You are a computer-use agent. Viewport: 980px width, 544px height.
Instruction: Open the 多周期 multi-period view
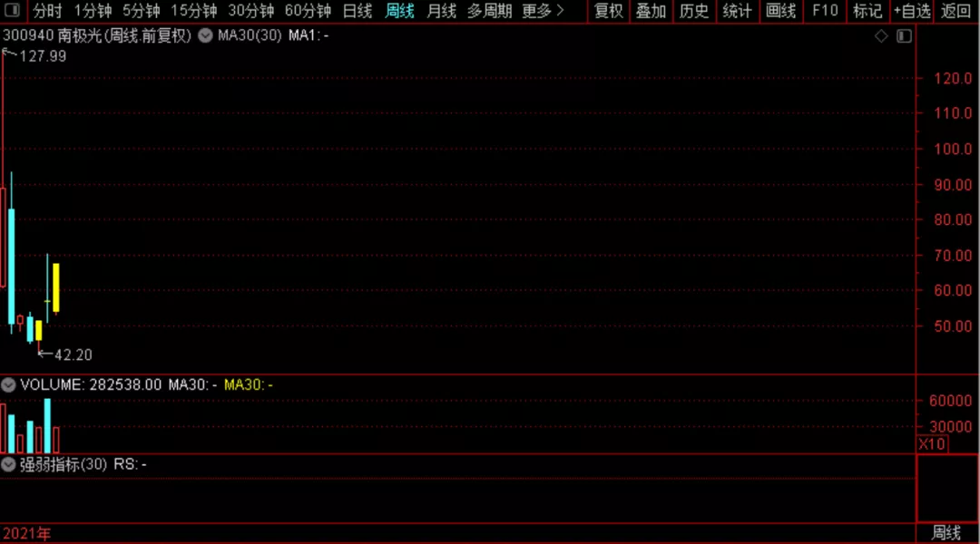pos(489,11)
